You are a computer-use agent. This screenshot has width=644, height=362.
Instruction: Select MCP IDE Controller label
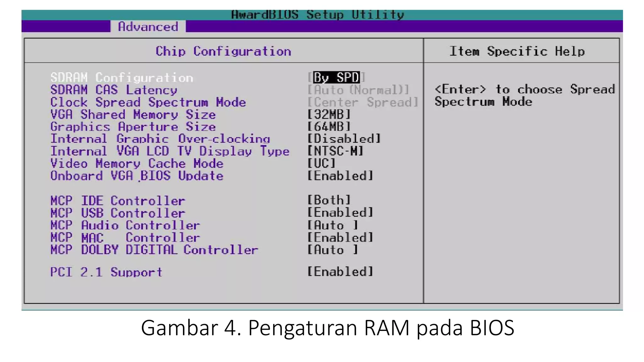[x=118, y=200]
